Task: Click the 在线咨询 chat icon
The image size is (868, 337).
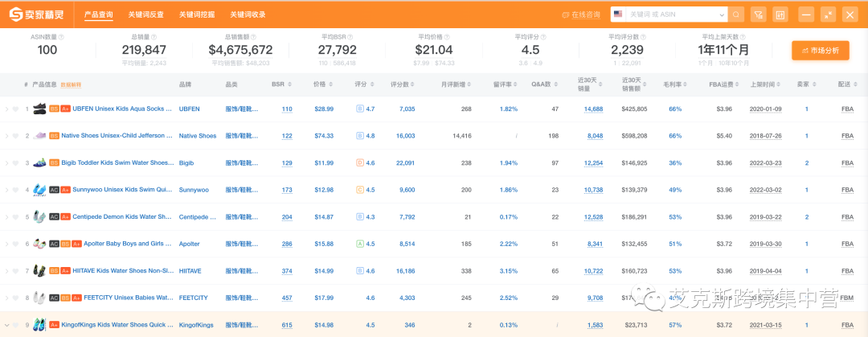Action: pyautogui.click(x=567, y=14)
